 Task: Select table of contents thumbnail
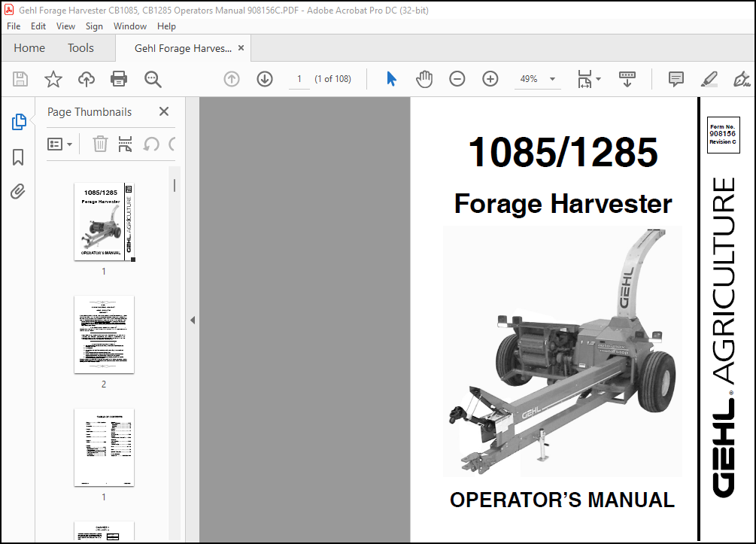click(104, 448)
